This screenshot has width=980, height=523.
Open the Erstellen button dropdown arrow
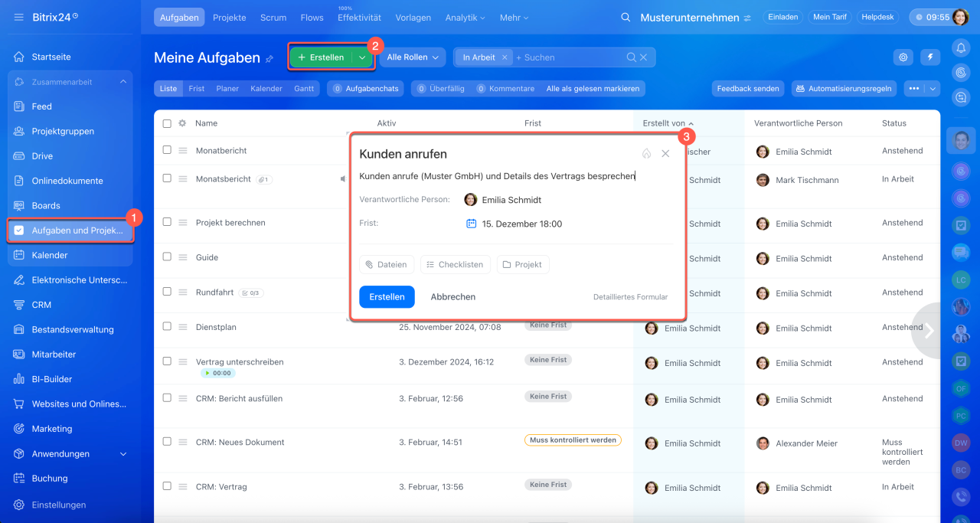pyautogui.click(x=362, y=57)
